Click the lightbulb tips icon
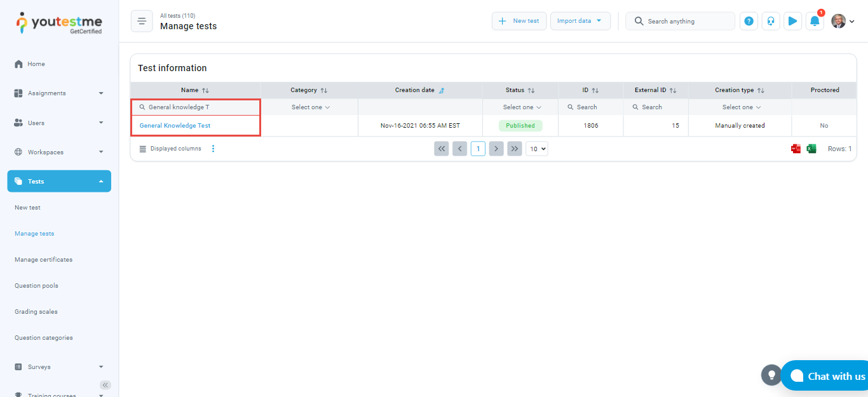The width and height of the screenshot is (868, 397). tap(771, 375)
